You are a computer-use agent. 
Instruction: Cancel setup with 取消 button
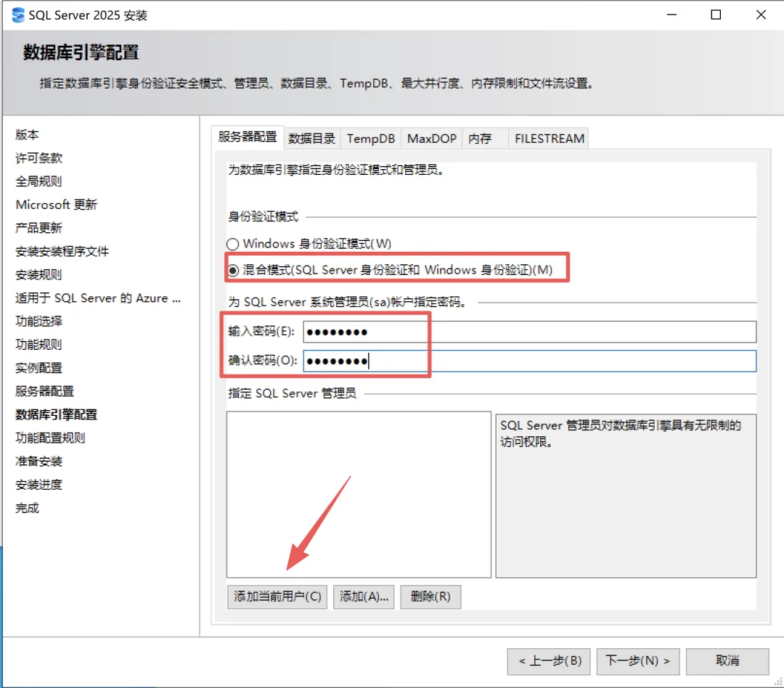pos(727,661)
